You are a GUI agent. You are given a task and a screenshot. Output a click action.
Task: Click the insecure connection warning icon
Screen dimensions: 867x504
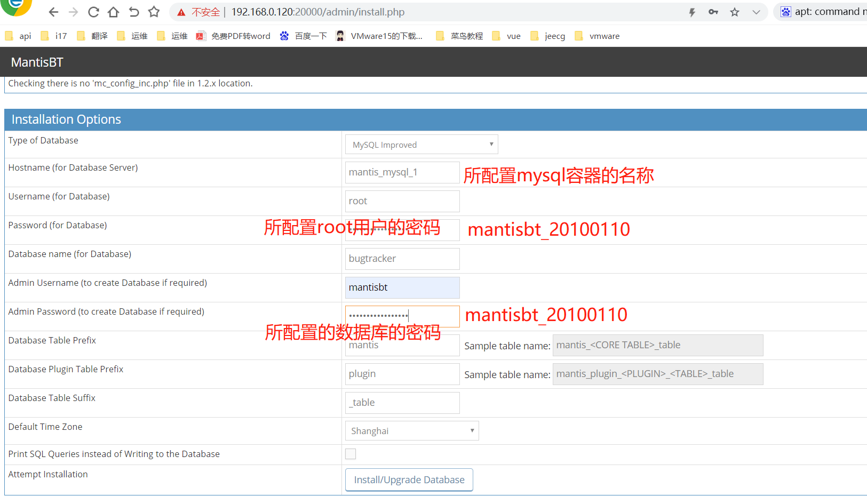coord(181,12)
